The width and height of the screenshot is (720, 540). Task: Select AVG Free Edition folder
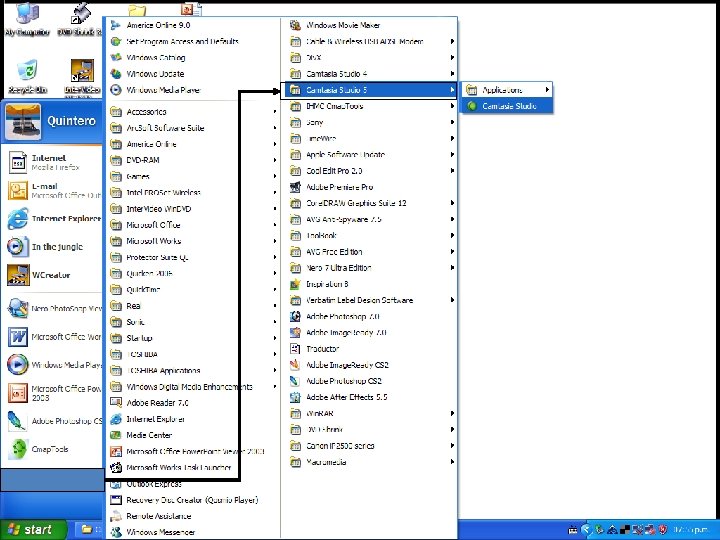point(372,252)
